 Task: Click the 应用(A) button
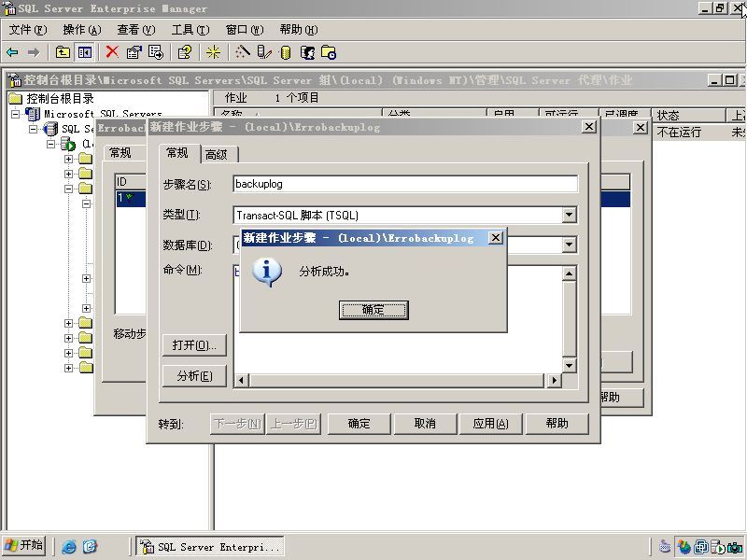point(491,424)
